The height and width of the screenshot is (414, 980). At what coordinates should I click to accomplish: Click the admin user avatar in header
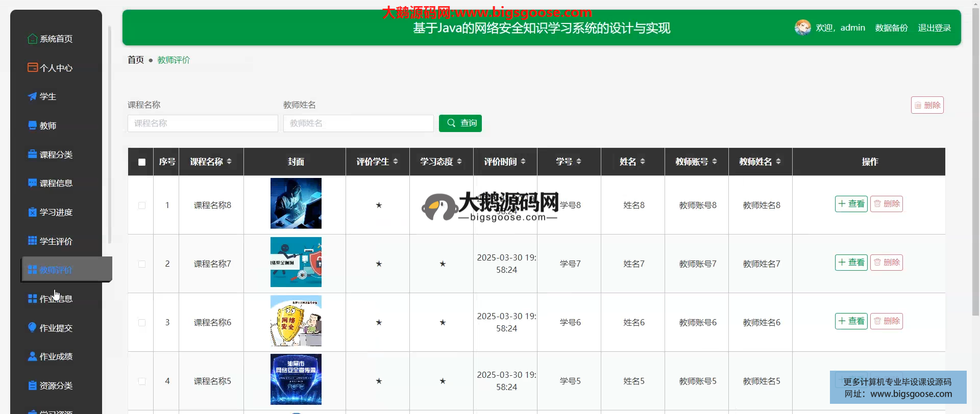[802, 28]
